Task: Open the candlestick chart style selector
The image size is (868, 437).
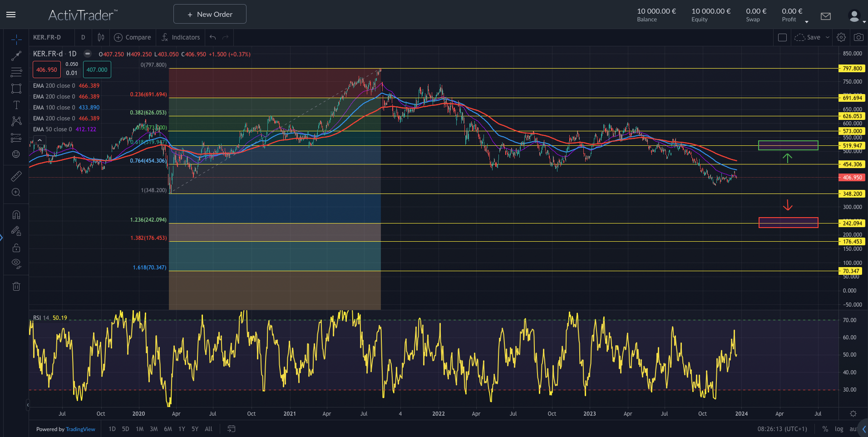Action: pyautogui.click(x=101, y=37)
